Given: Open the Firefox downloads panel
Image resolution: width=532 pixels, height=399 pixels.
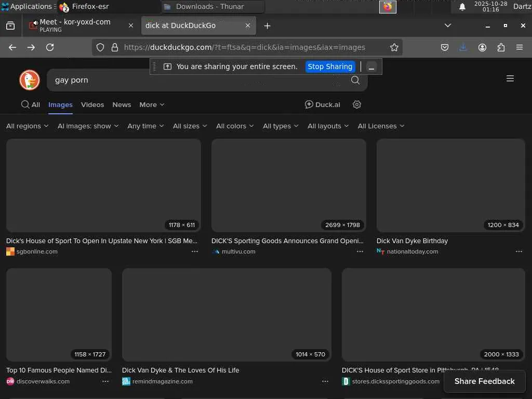Looking at the screenshot, I should coord(463,47).
